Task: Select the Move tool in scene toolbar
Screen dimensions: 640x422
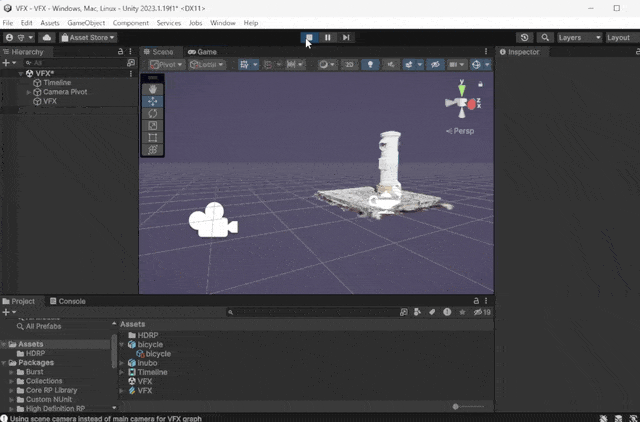Action: click(x=153, y=101)
